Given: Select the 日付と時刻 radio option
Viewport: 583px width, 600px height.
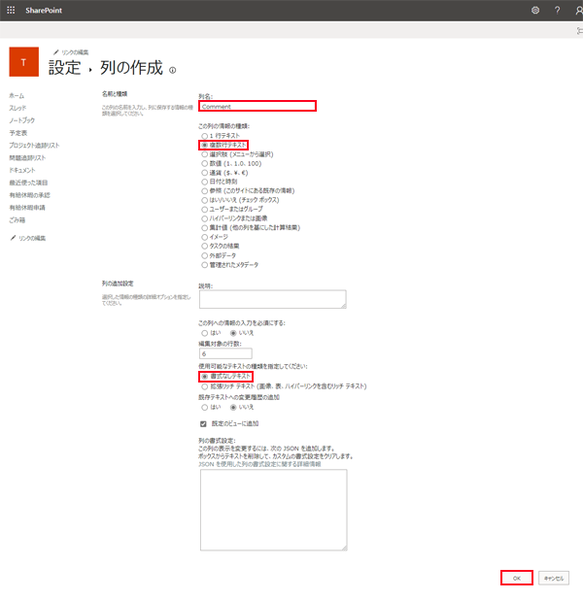Looking at the screenshot, I should click(205, 182).
